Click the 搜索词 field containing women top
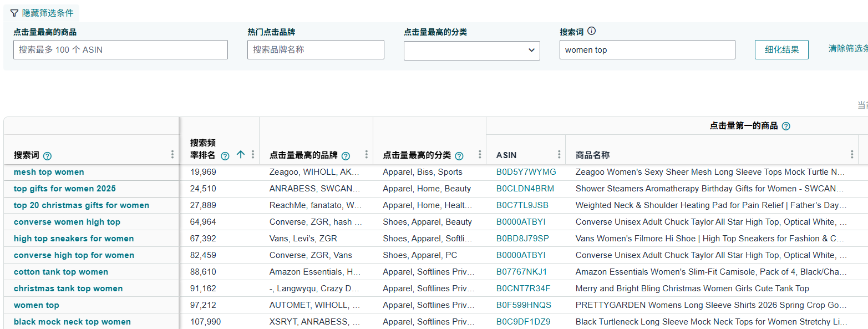The width and height of the screenshot is (868, 329). coord(647,49)
